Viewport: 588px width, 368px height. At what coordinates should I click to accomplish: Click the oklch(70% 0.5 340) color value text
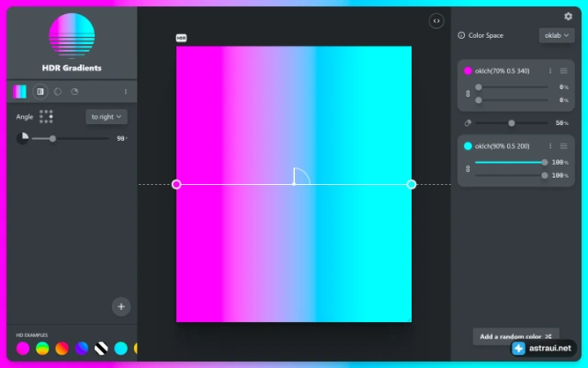503,71
